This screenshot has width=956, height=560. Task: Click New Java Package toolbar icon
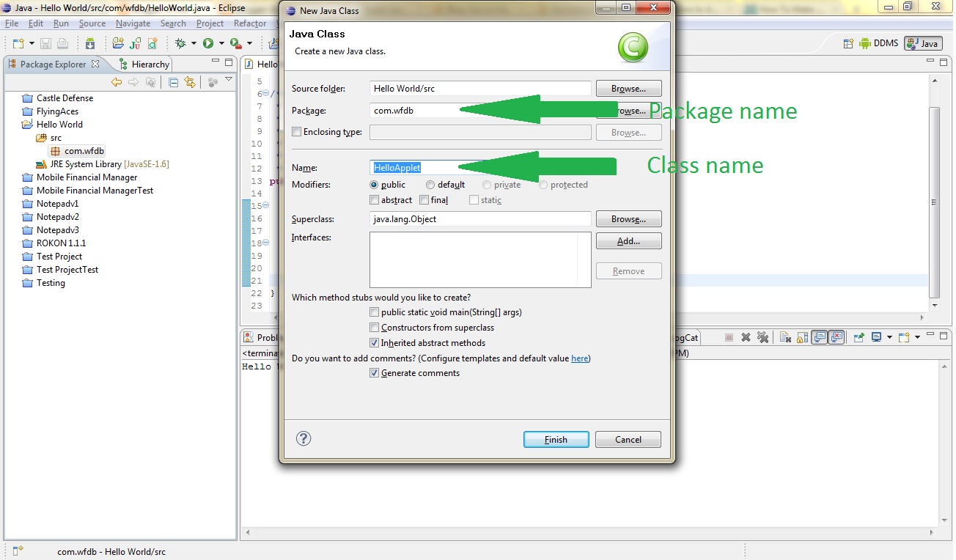coord(118,43)
